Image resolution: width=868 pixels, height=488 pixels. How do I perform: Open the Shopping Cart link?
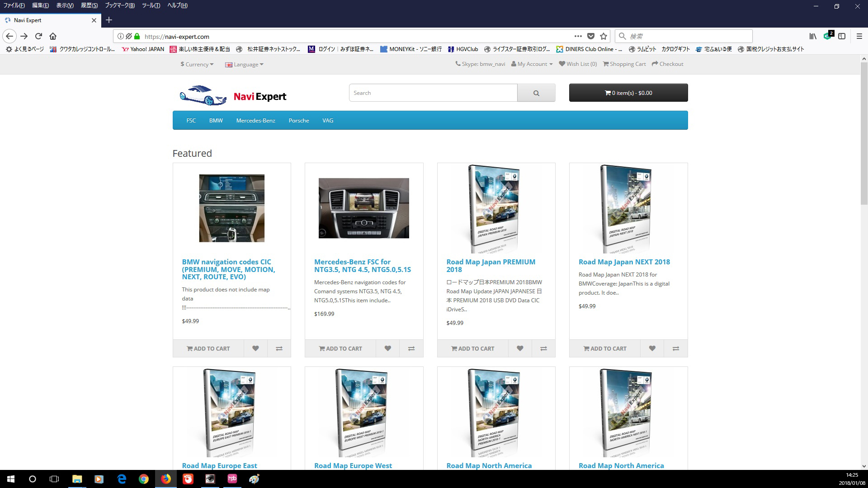(x=624, y=64)
